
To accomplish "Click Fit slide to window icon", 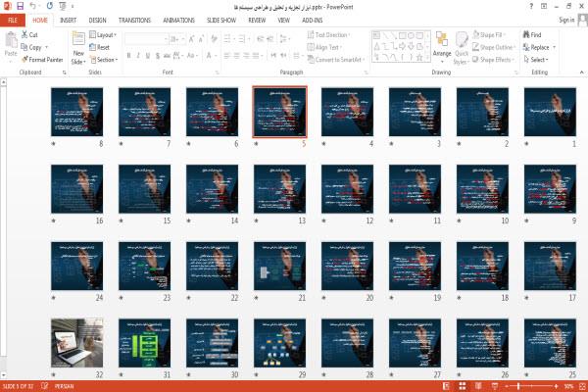I will pyautogui.click(x=582, y=386).
